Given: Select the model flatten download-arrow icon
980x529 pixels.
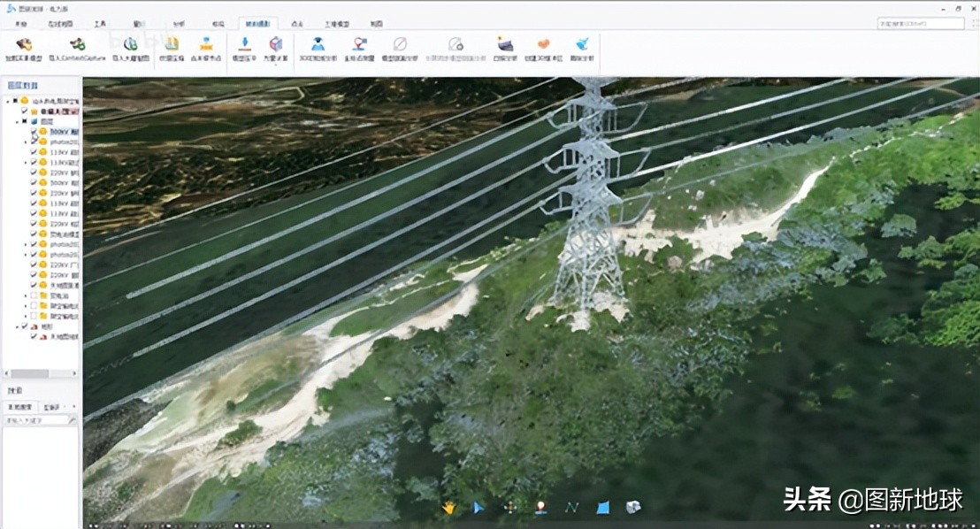Looking at the screenshot, I should tap(244, 43).
